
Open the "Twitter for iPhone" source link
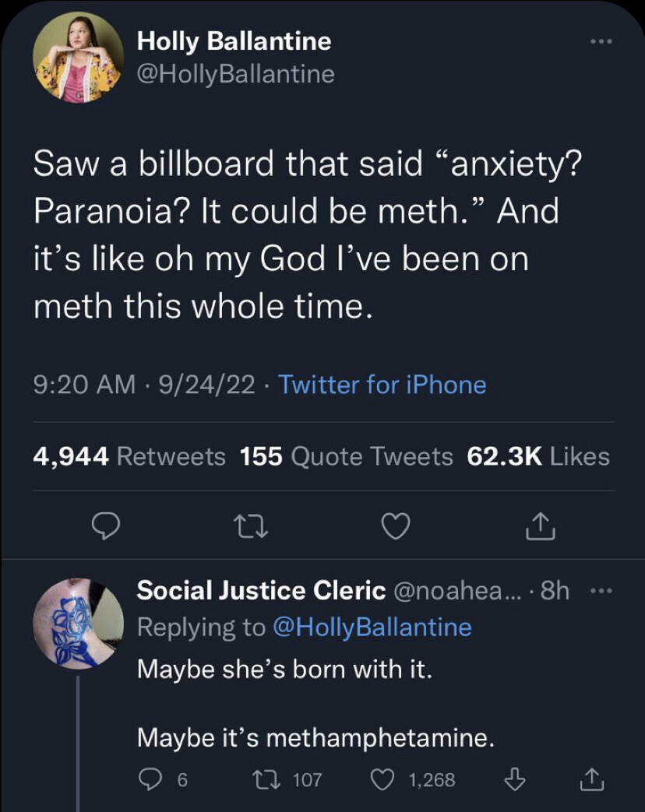(x=382, y=385)
